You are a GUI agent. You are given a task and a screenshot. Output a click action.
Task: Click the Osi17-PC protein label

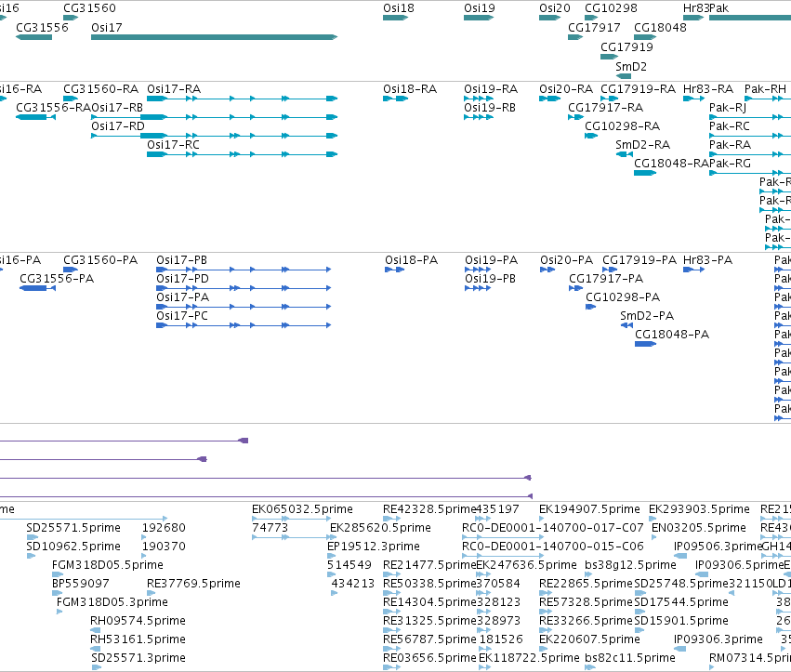[x=182, y=316]
